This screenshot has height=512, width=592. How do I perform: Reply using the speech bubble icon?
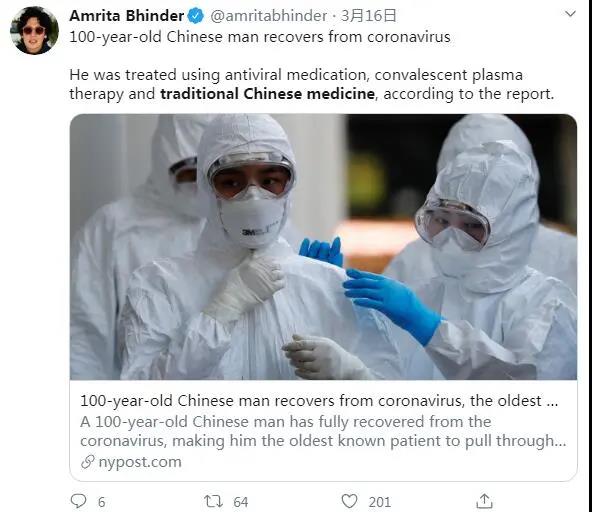tap(79, 501)
